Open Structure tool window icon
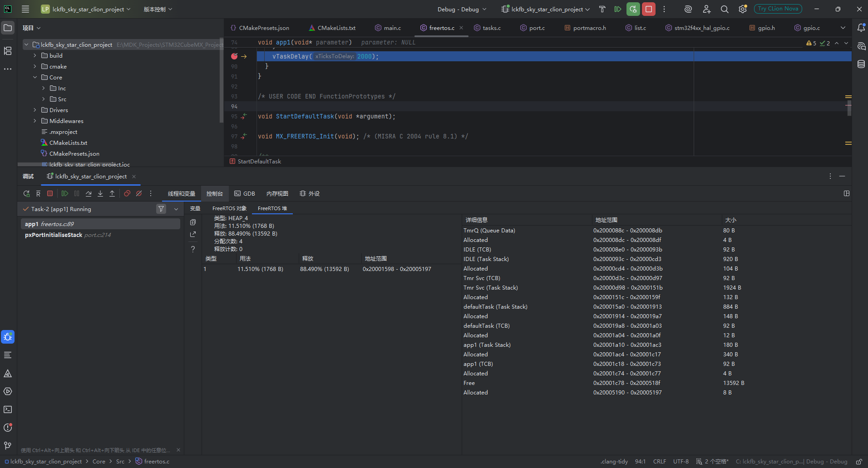The width and height of the screenshot is (868, 468). tap(8, 51)
